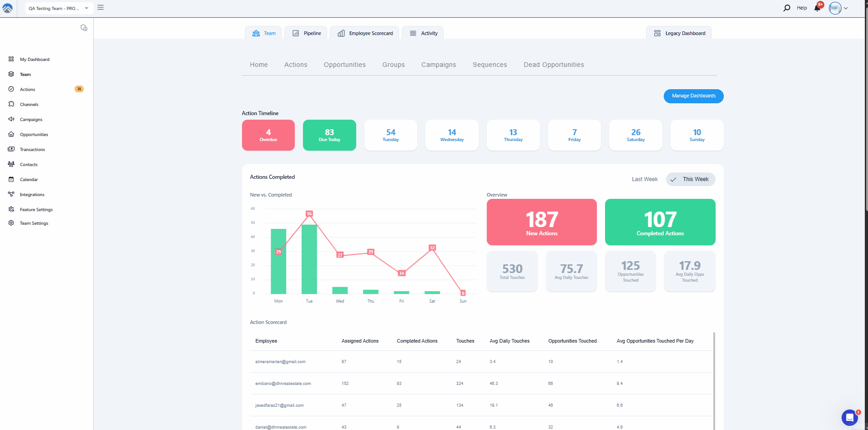The image size is (868, 430).
Task: Click the Contacts sidebar icon
Action: pos(11,164)
